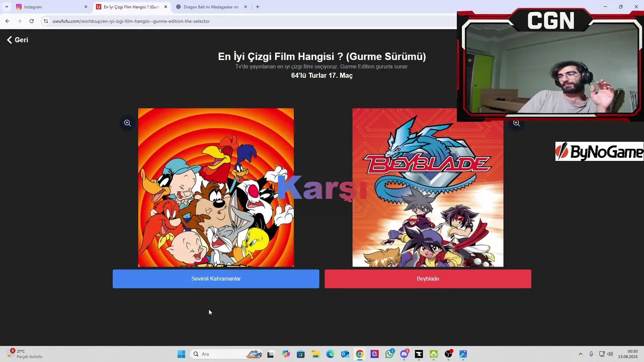
Task: Pick the Beyblade poster picture
Action: [x=428, y=188]
